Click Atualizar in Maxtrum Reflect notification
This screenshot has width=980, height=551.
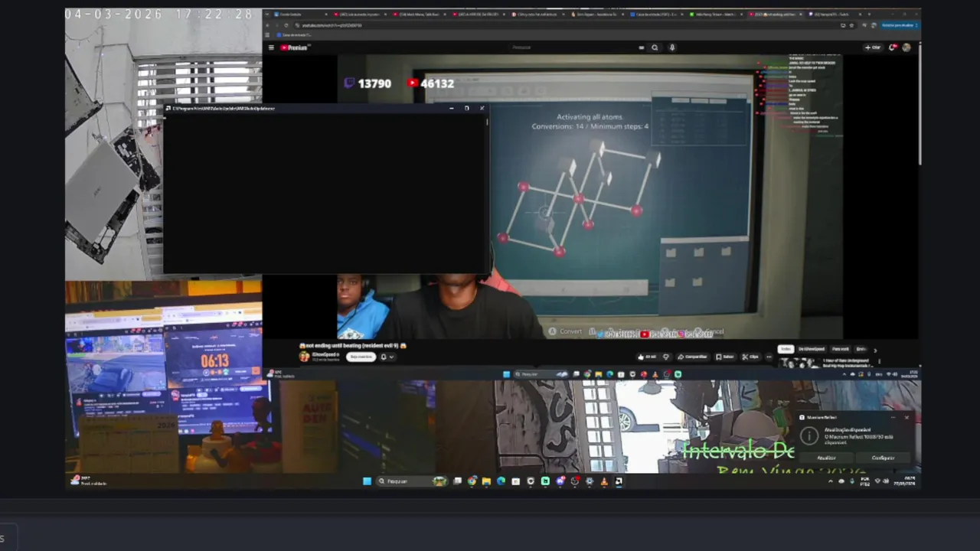(827, 458)
